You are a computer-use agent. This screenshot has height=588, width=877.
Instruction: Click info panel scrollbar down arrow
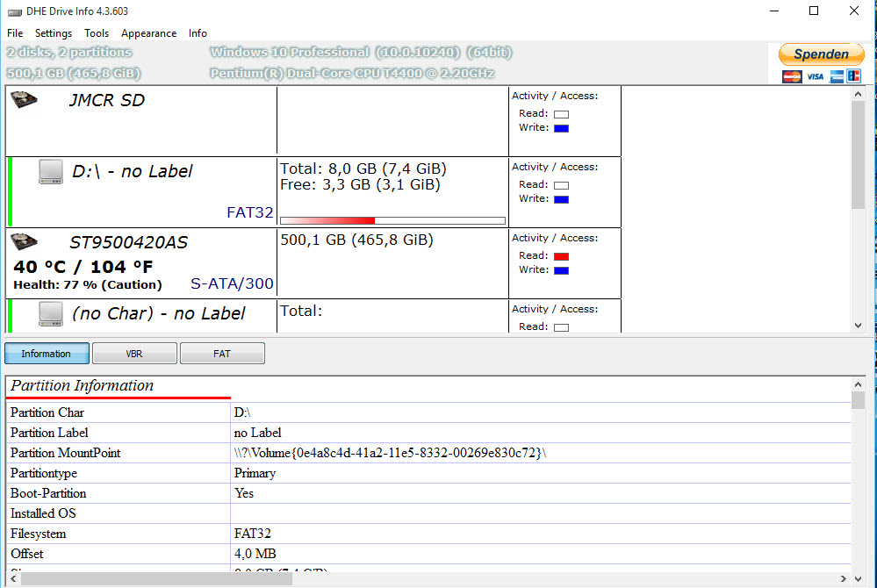click(858, 578)
